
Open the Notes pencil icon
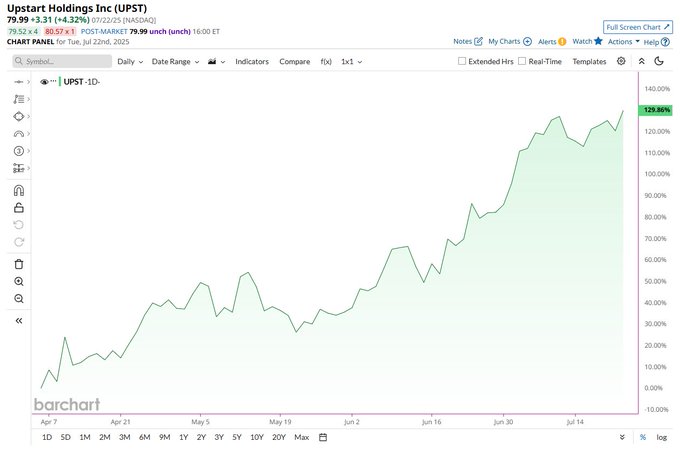point(478,42)
